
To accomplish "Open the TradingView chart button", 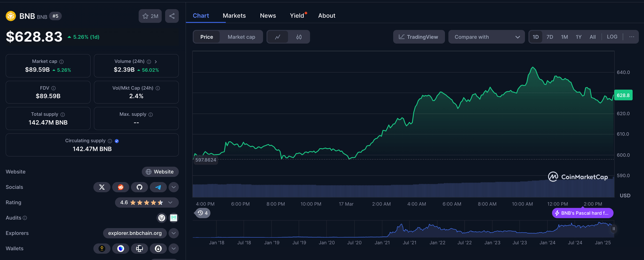I will [x=418, y=36].
